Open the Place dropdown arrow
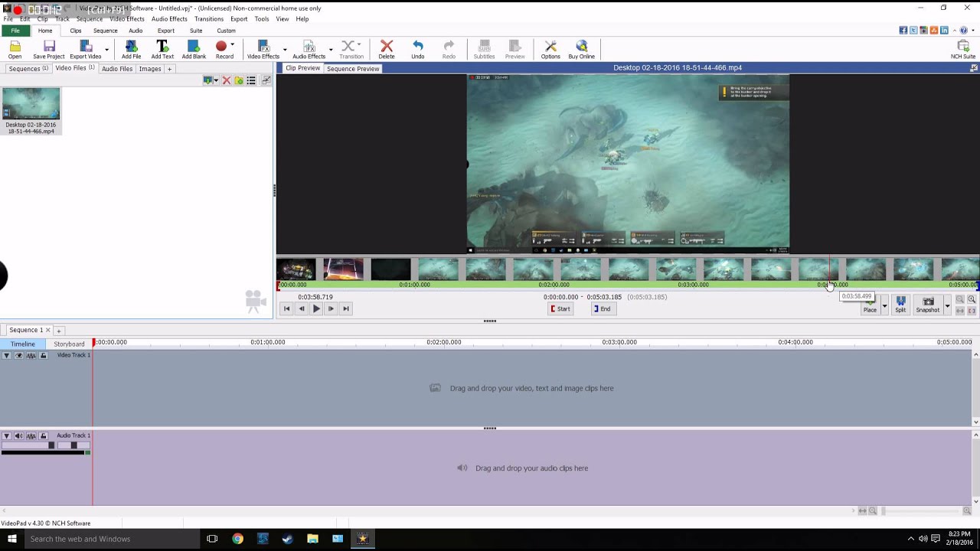The image size is (980, 551). pos(884,306)
